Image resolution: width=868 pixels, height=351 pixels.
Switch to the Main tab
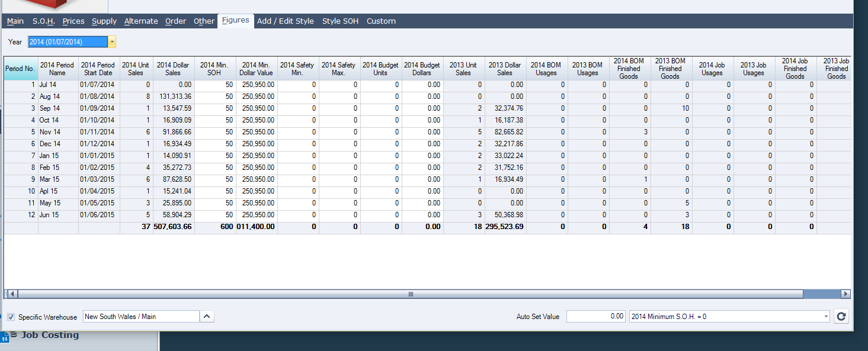click(x=15, y=21)
